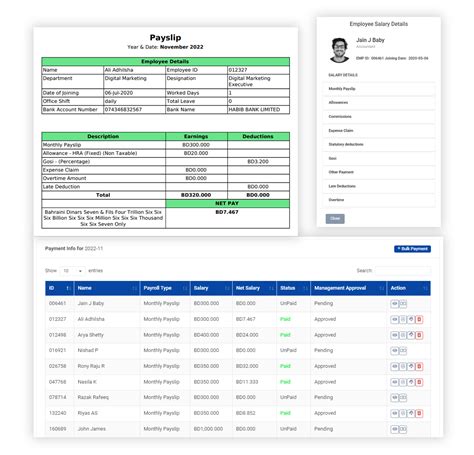Click red delete icon in Arya Shetty's row
Image resolution: width=474 pixels, height=455 pixels.
419,335
